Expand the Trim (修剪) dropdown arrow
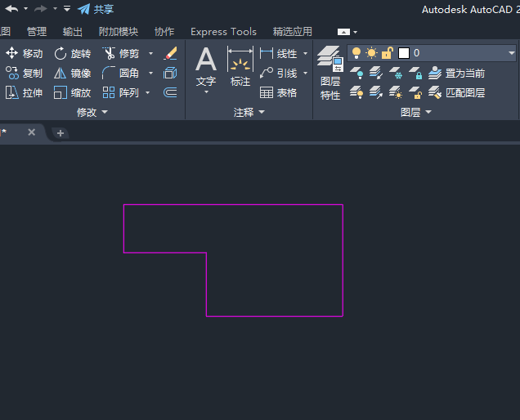The image size is (520, 420). pyautogui.click(x=151, y=53)
